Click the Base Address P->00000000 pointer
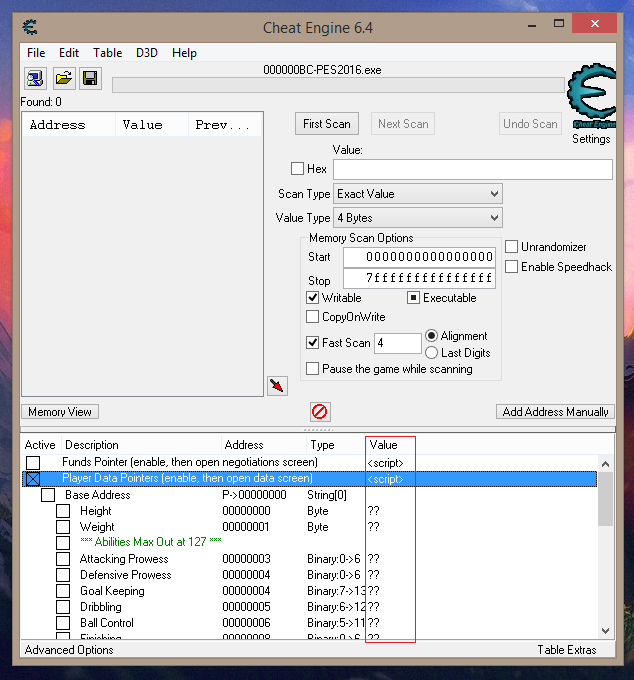Image resolution: width=634 pixels, height=680 pixels. click(x=254, y=495)
